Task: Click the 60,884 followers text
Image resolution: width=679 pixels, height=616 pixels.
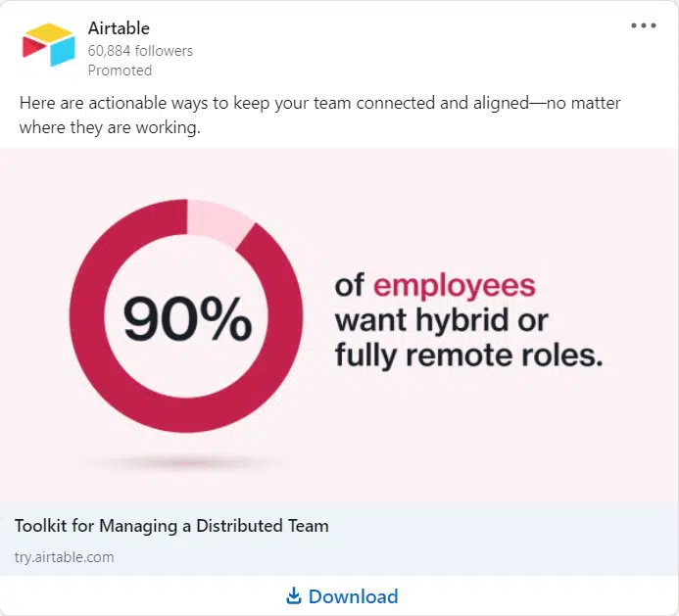Action: (140, 51)
